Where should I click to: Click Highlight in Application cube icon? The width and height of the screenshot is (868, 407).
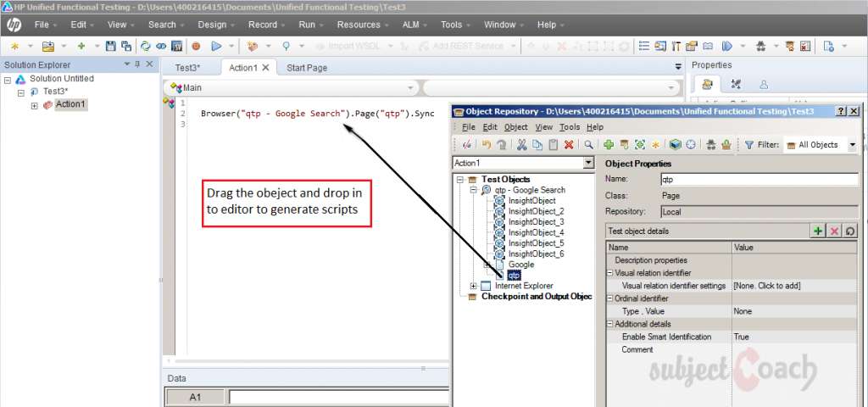point(675,144)
